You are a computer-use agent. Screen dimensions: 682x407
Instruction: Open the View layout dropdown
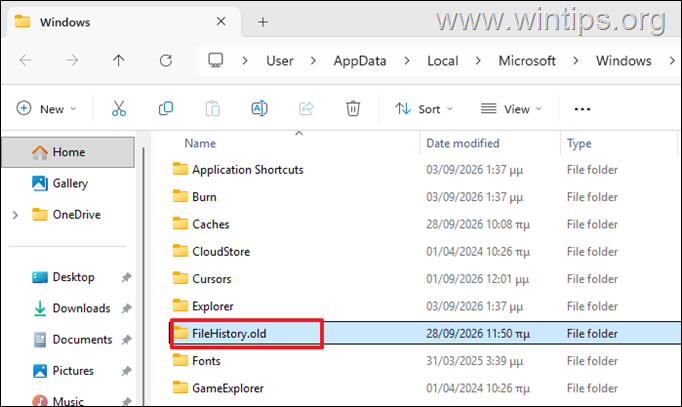coord(511,109)
